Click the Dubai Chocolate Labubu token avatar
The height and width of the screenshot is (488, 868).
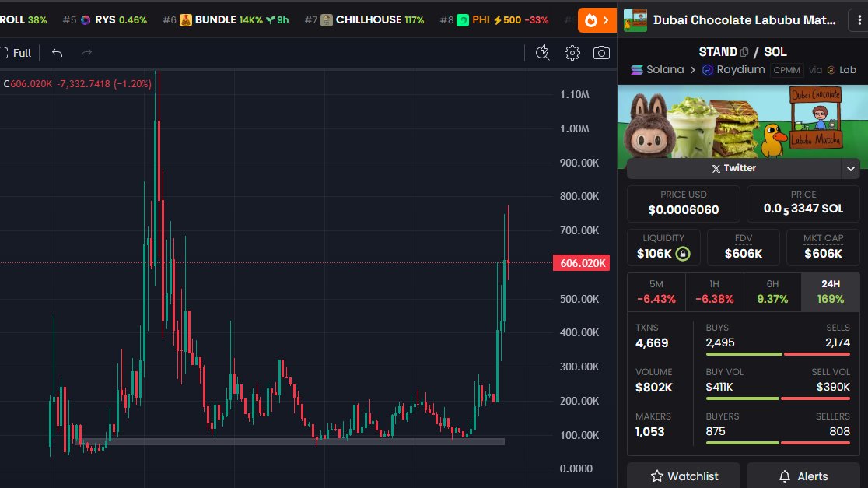(x=635, y=20)
